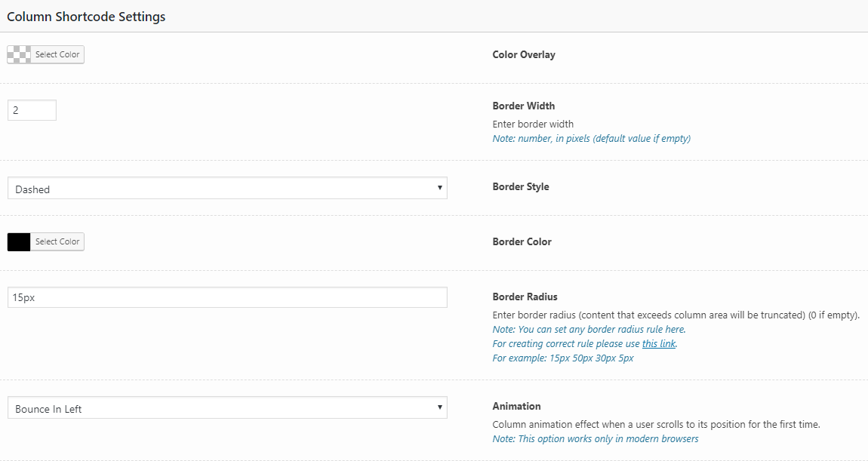868x461 pixels.
Task: Click the Border Style label
Action: coord(521,186)
